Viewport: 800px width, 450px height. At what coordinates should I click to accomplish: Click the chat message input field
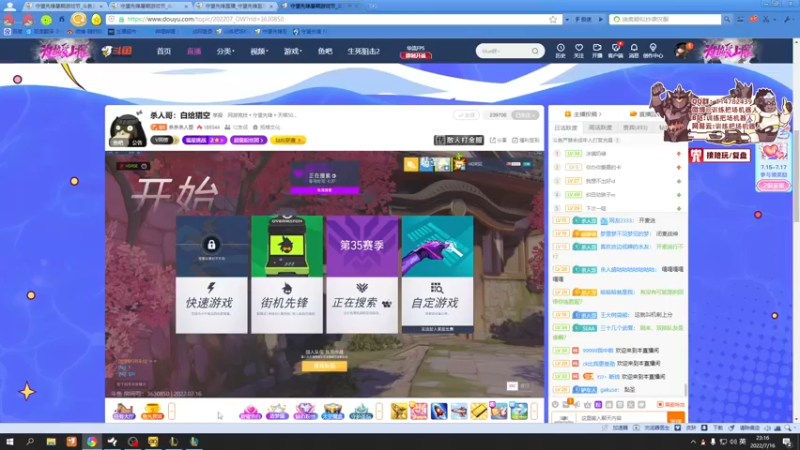pos(621,418)
